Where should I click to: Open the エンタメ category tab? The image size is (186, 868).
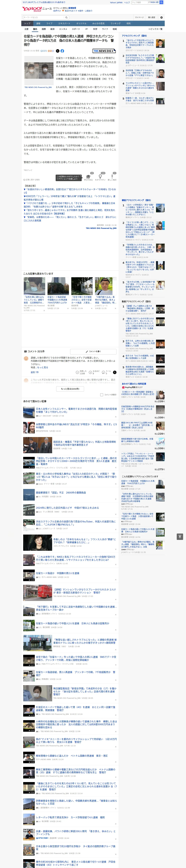point(63,29)
